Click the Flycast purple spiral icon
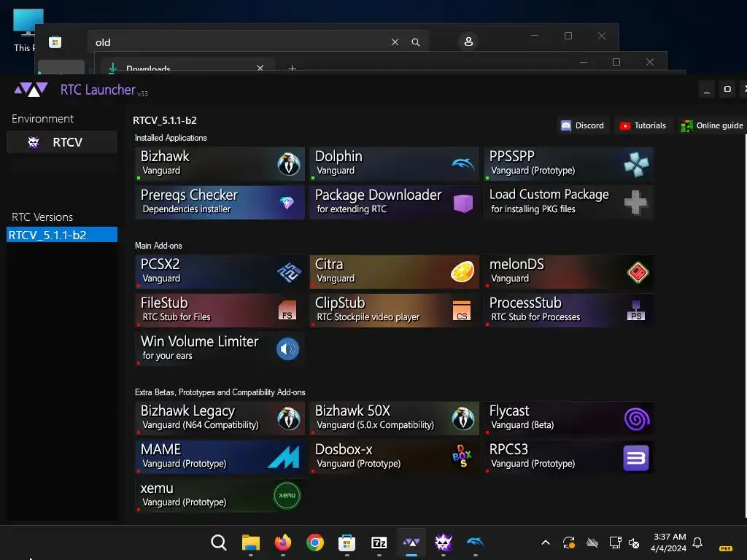The height and width of the screenshot is (560, 747). pyautogui.click(x=637, y=419)
